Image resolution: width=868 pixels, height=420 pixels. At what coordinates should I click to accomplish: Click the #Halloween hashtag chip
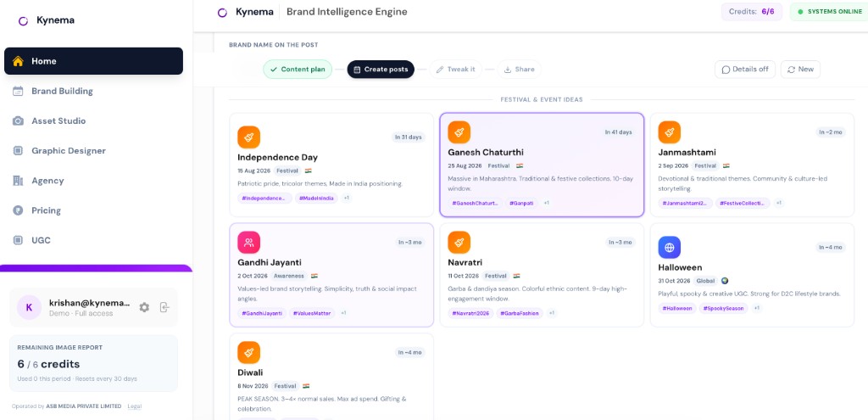point(677,308)
